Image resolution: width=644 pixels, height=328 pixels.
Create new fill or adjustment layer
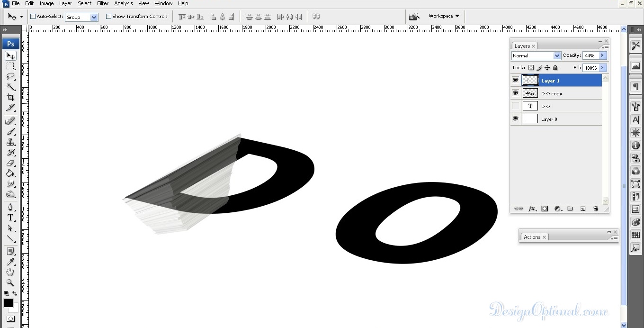point(558,209)
